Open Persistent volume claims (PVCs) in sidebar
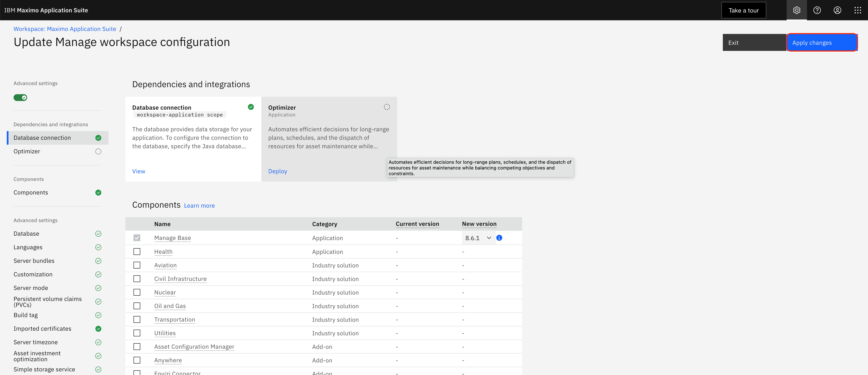This screenshot has width=868, height=375. (x=58, y=301)
